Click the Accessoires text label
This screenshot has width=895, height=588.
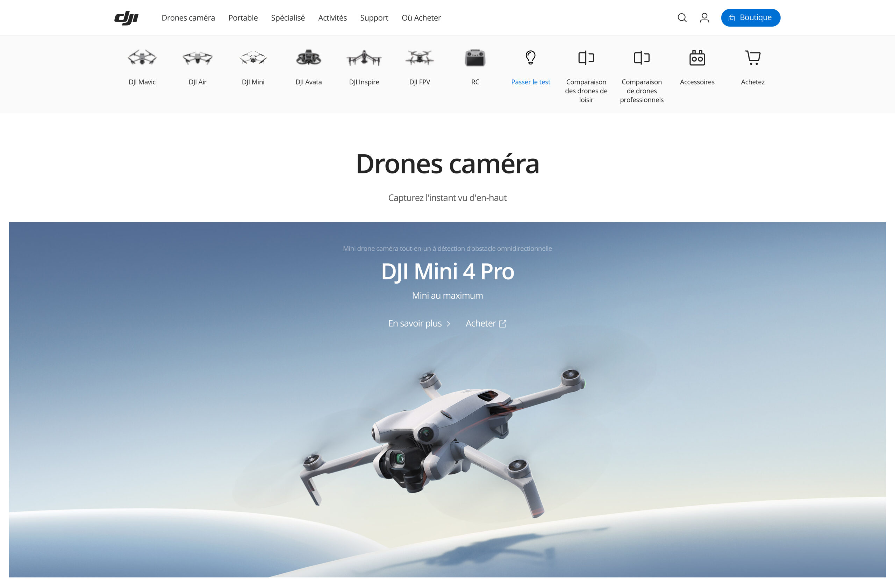(697, 82)
